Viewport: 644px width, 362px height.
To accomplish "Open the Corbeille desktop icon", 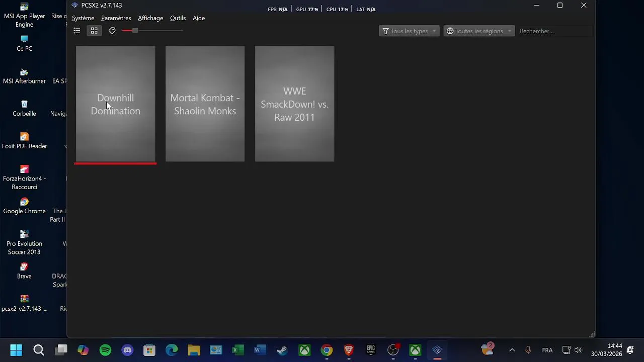I will tap(24, 109).
